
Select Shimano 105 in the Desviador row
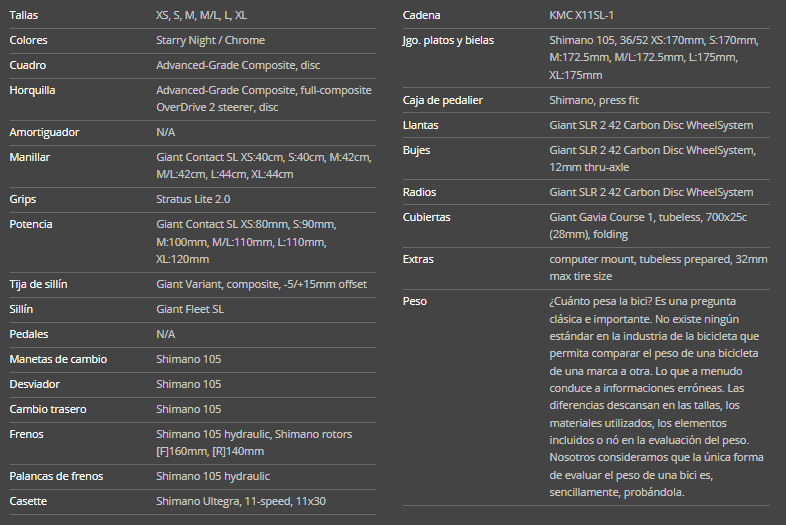[x=188, y=385]
